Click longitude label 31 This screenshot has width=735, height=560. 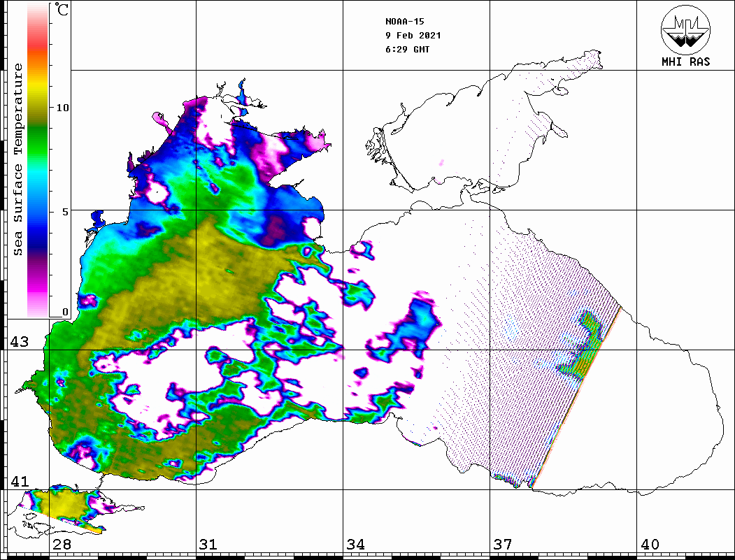(x=208, y=545)
